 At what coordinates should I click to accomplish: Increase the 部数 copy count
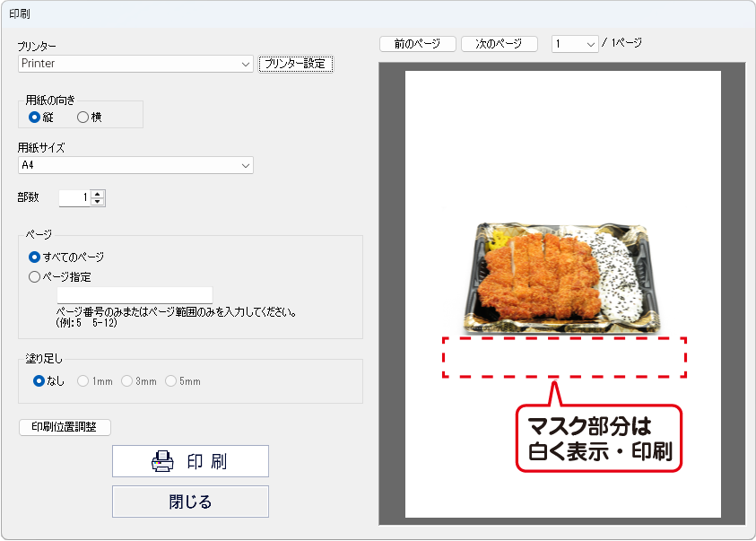click(x=98, y=194)
